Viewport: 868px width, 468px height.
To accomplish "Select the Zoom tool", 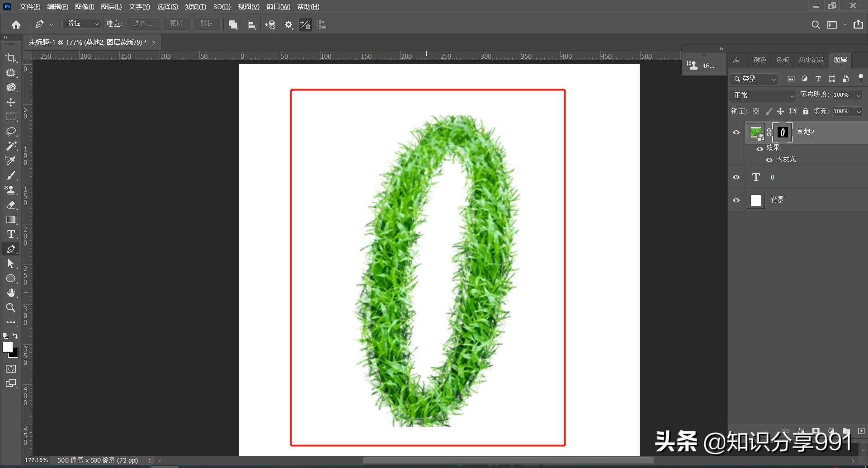I will point(11,308).
